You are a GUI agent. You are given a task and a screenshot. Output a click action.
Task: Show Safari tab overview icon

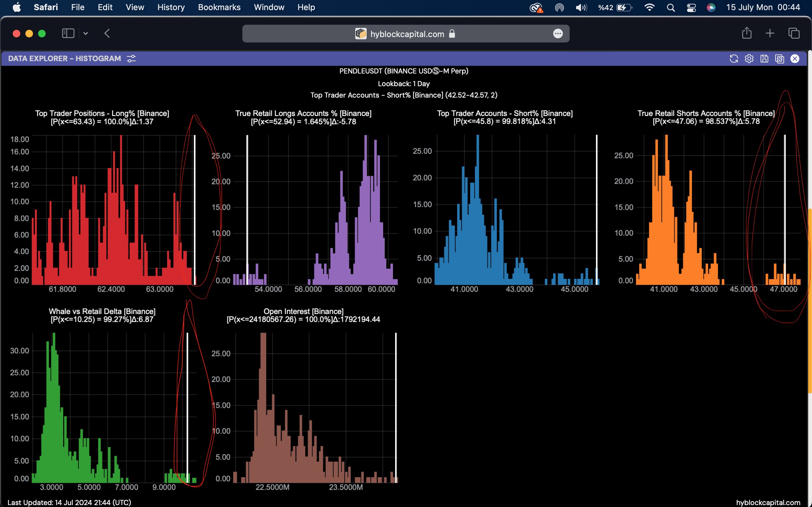[x=794, y=33]
